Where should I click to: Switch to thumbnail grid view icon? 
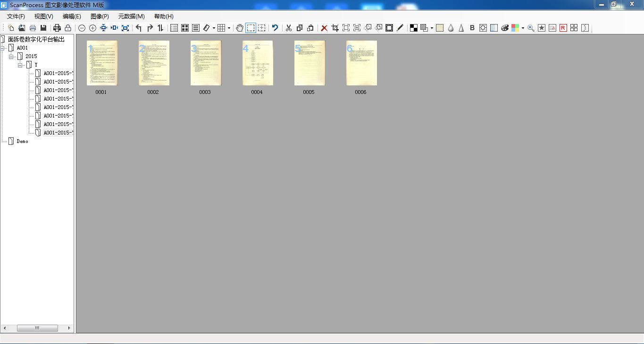pyautogui.click(x=185, y=28)
